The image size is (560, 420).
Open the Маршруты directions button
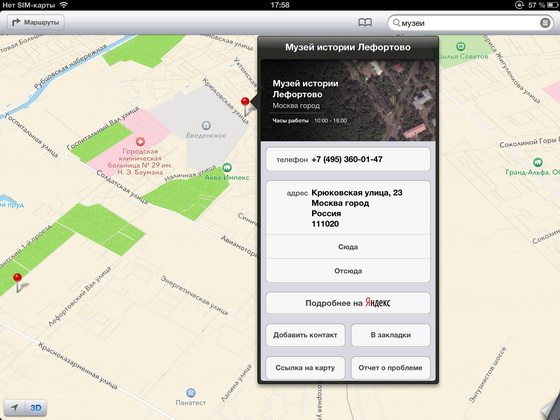(x=36, y=22)
